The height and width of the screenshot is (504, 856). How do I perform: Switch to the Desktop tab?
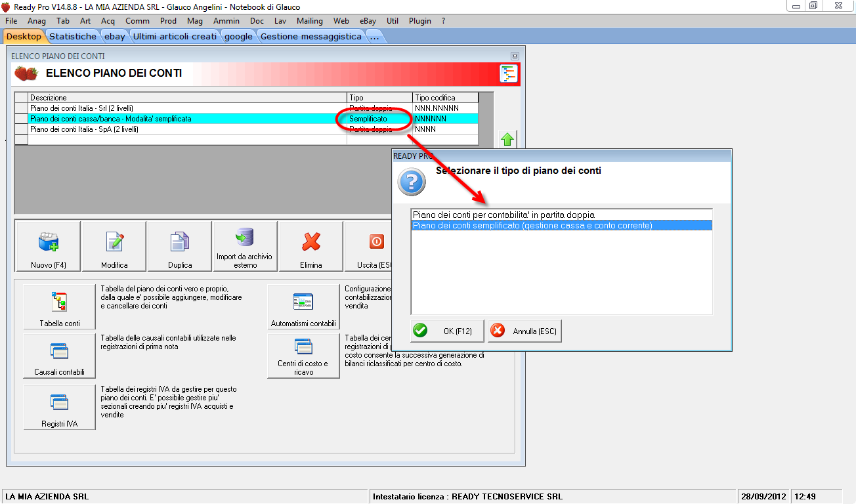(x=24, y=36)
